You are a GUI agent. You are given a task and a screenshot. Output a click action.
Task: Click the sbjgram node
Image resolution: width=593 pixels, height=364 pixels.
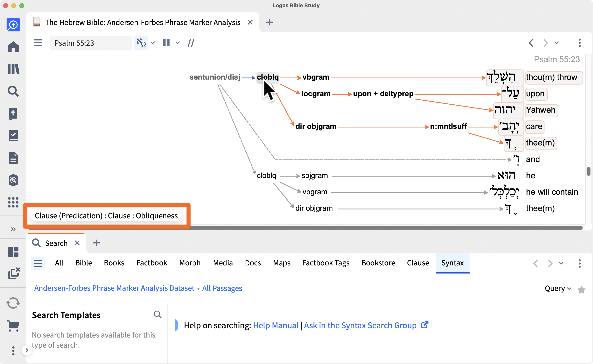click(314, 176)
